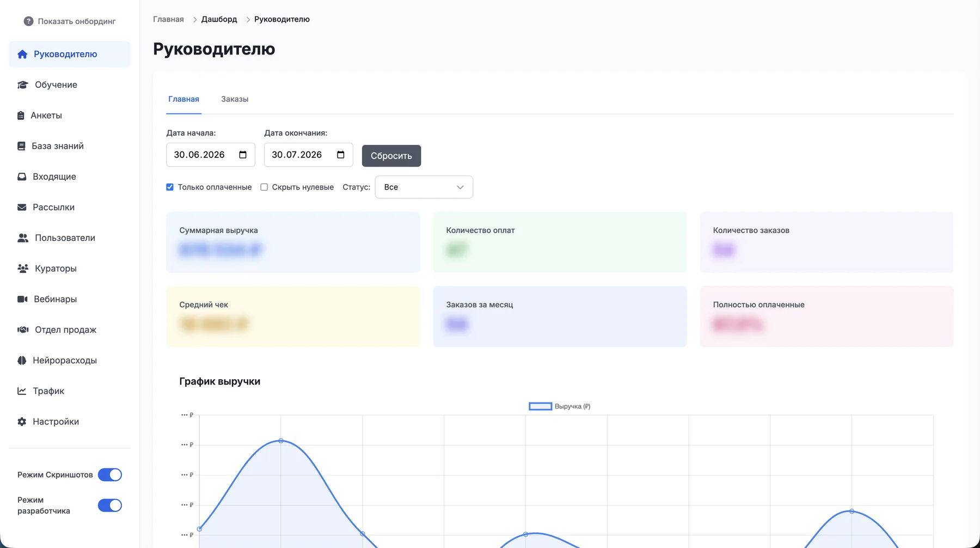
Task: Switch to the Заказы tab
Action: tap(235, 99)
